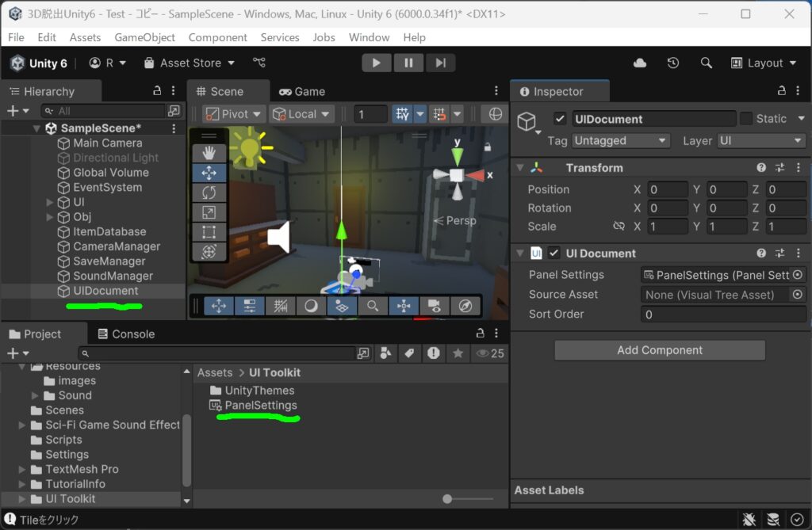Go to Assets in the breadcrumb

click(x=214, y=372)
